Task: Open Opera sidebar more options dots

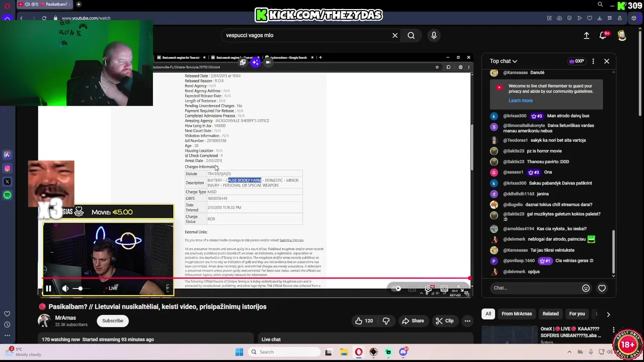Action: click(x=7, y=335)
